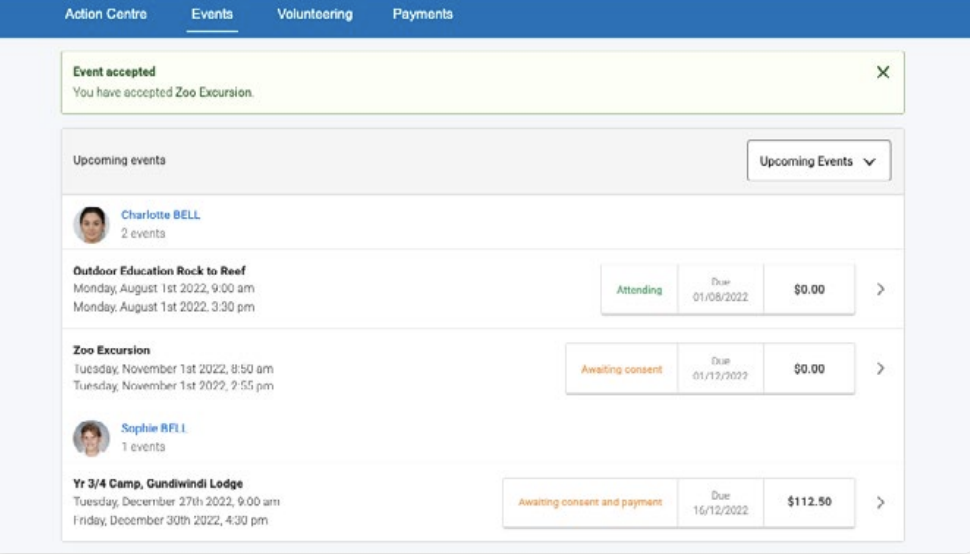Click Awaiting consent and payment status
970x554 pixels.
click(590, 502)
